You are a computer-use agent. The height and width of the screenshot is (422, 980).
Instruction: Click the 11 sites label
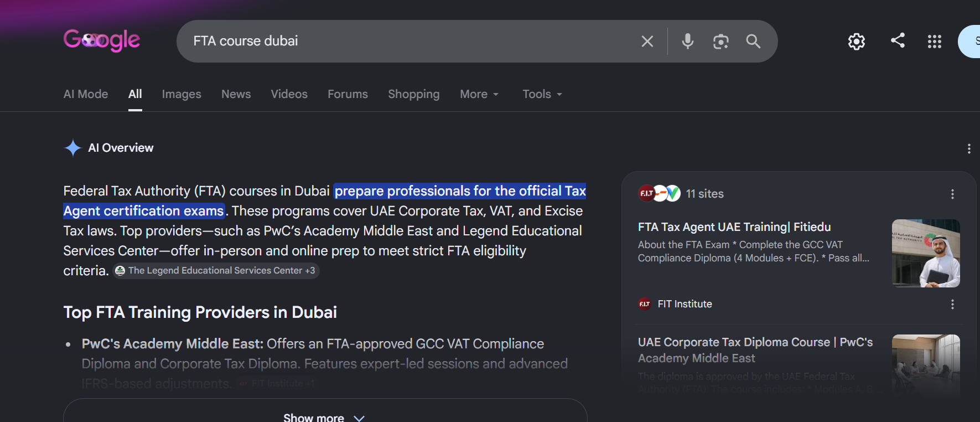[x=705, y=194]
